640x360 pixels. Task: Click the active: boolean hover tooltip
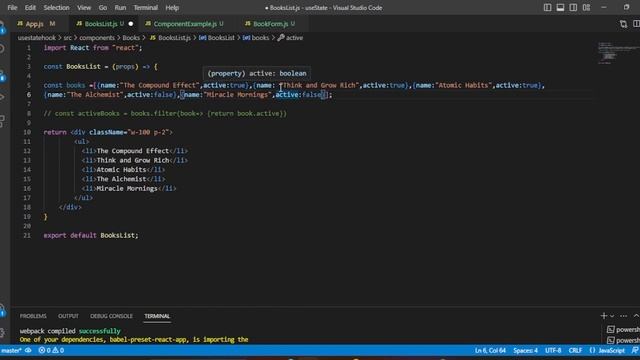(257, 73)
